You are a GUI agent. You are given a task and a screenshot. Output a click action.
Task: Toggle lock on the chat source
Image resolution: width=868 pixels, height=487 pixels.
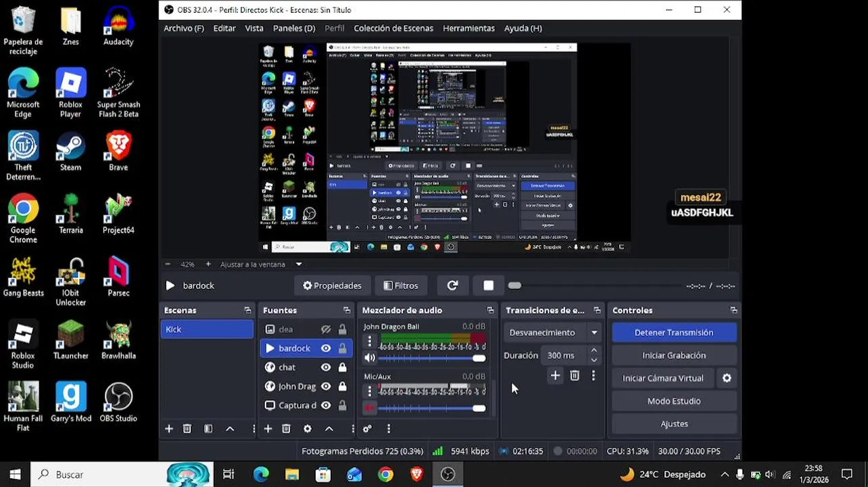coord(343,367)
